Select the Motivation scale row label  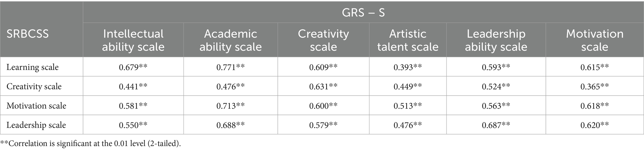tap(36, 106)
